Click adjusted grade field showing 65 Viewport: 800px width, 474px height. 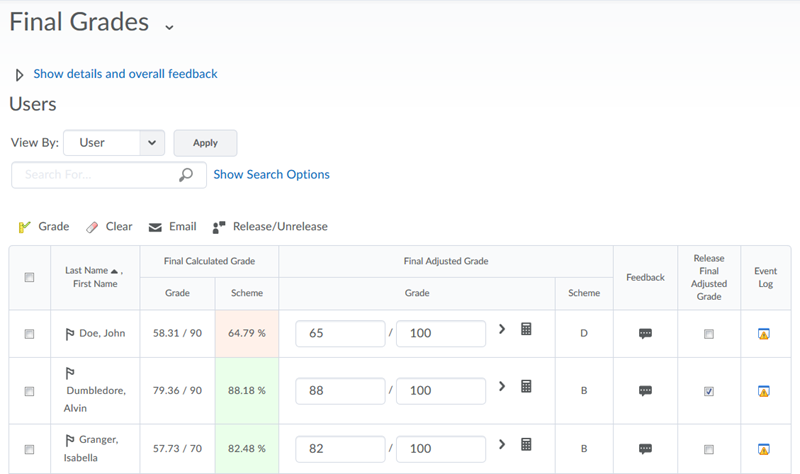point(340,333)
